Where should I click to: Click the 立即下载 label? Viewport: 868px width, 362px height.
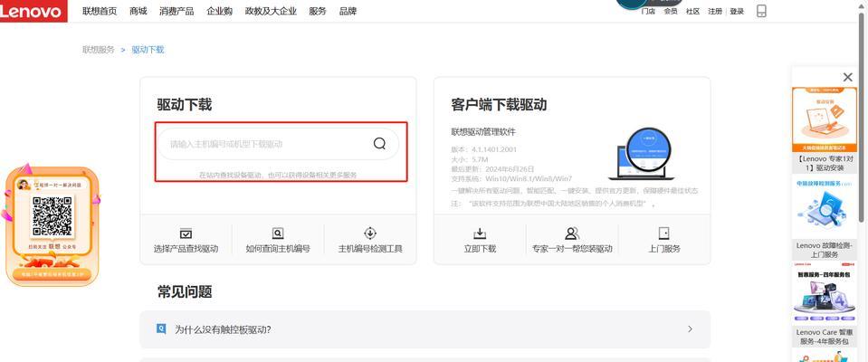tap(480, 249)
